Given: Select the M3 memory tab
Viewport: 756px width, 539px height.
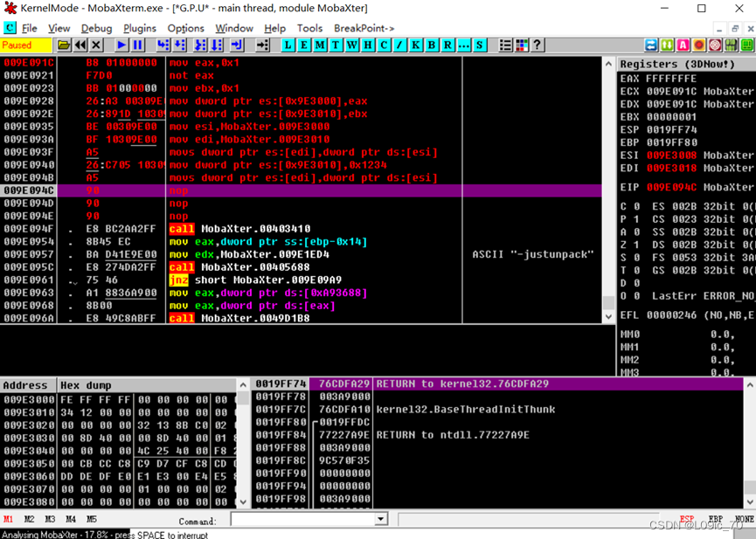Looking at the screenshot, I should (50, 519).
